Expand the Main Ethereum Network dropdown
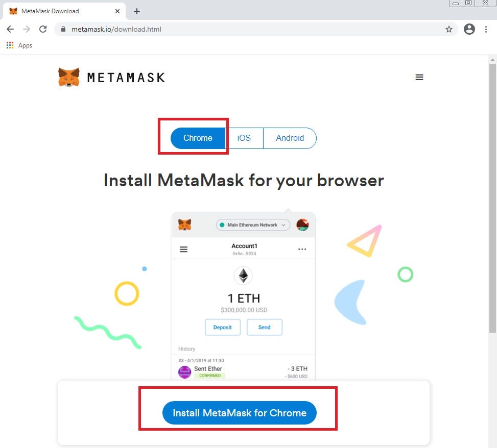Viewport: 497px width, 448px height. pos(253,225)
